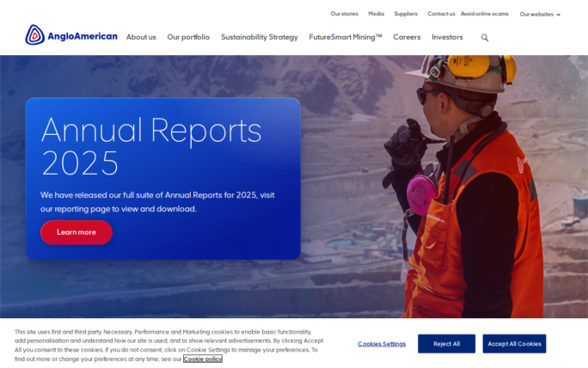
Task: Open Cookie Settings preferences
Action: [x=382, y=344]
